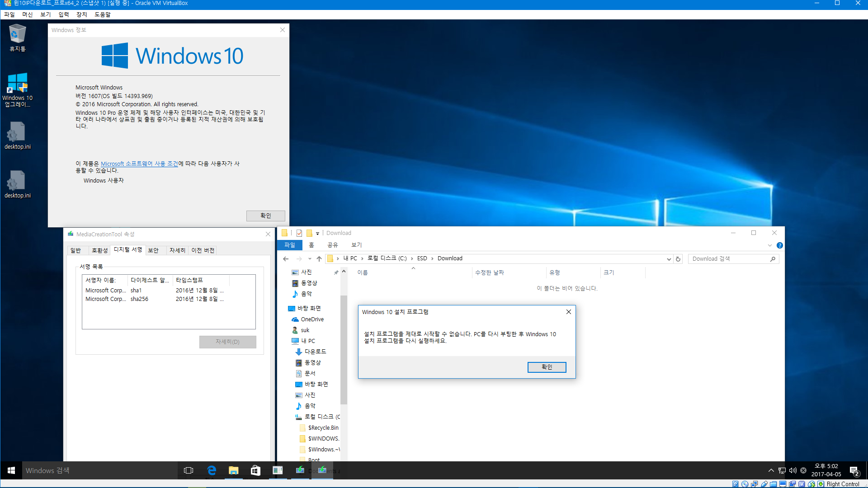
Task: Click the VirtualBox optical disk status icon
Action: click(x=745, y=484)
